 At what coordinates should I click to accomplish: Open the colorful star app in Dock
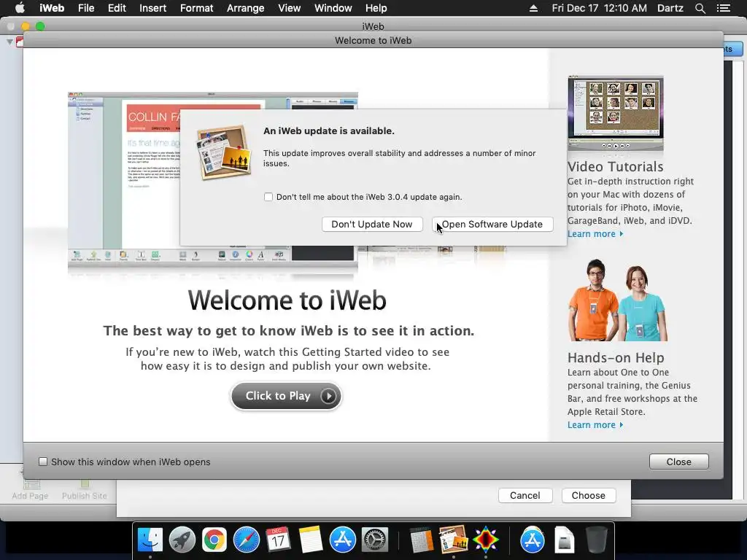[x=485, y=540]
